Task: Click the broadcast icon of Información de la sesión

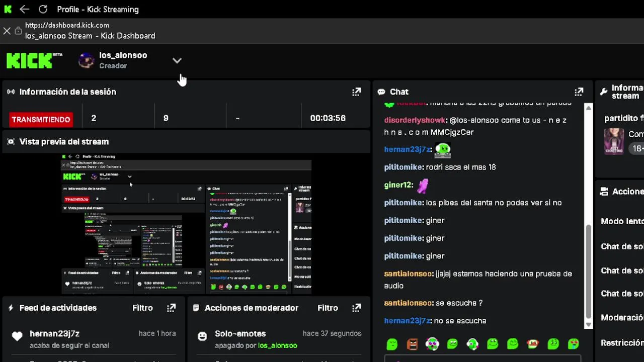Action: pos(11,92)
